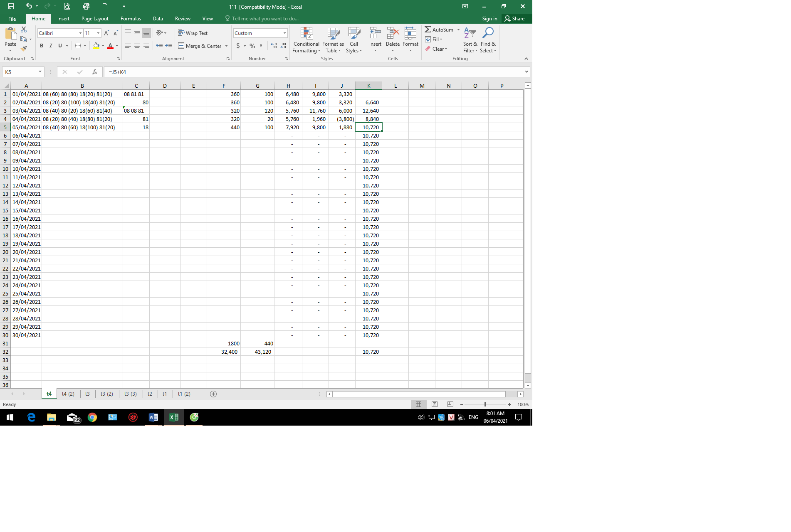Click the Conditional Formatting icon
Screen dimensions: 791x532
pyautogui.click(x=306, y=34)
